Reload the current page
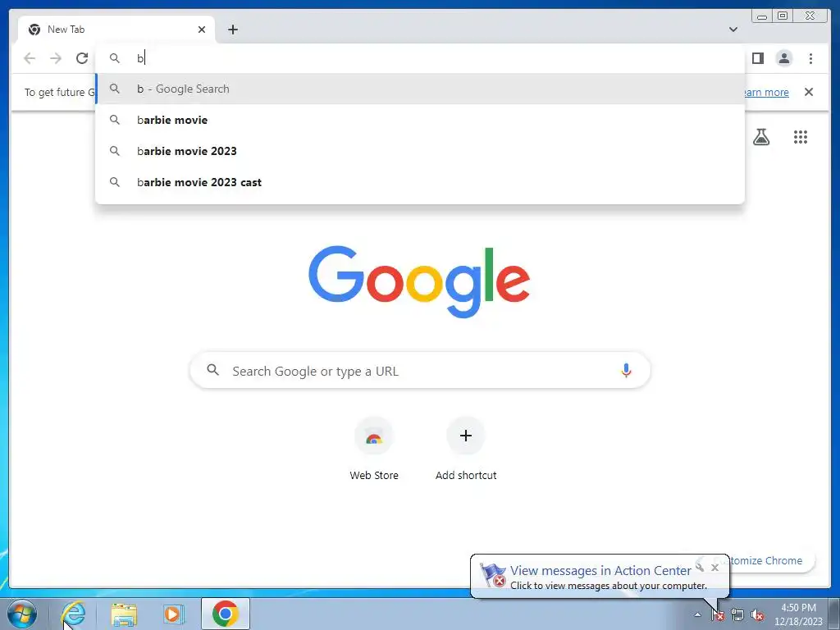The image size is (840, 630). click(82, 58)
